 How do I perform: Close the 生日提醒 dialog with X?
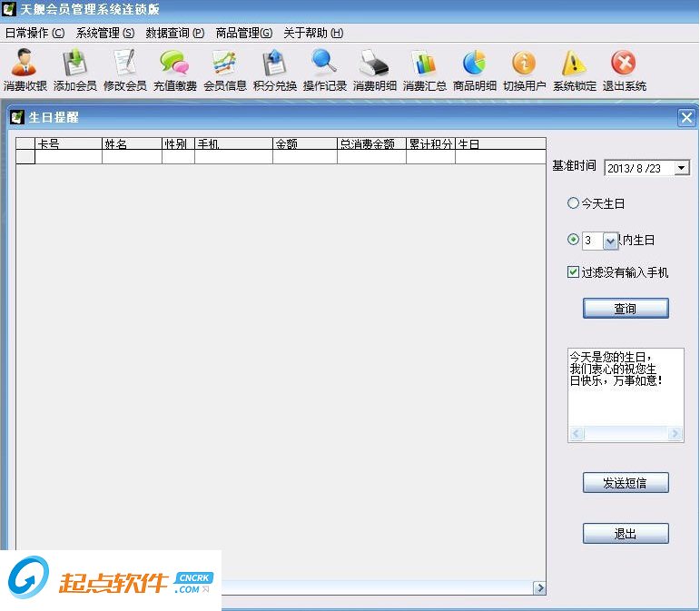[686, 118]
